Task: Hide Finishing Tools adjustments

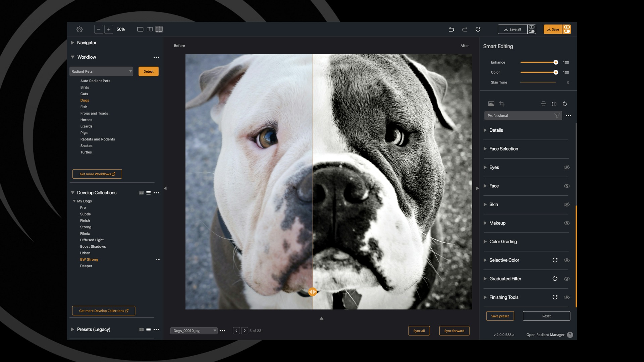Action: pyautogui.click(x=567, y=297)
